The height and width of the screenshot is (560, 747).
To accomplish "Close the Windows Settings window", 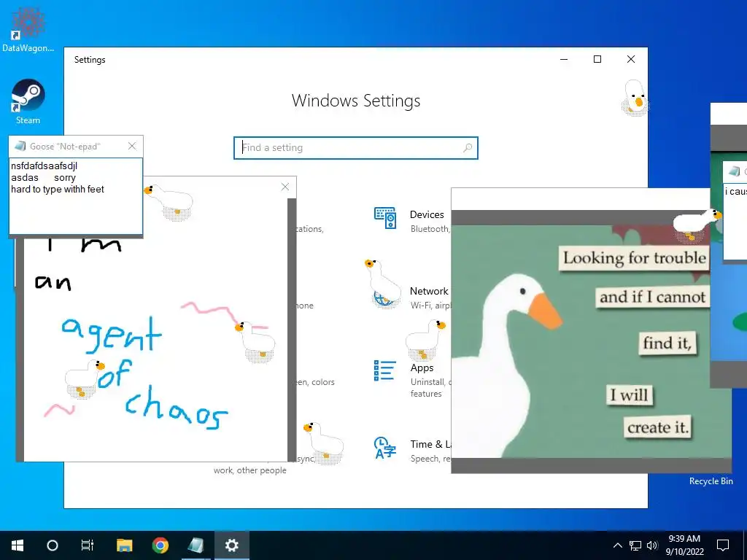I will click(x=631, y=59).
